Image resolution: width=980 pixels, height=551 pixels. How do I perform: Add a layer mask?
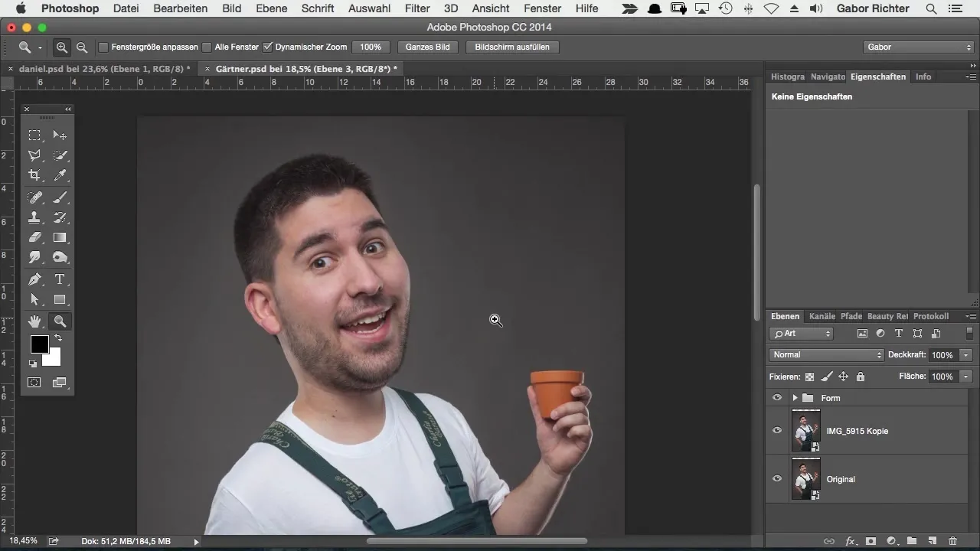click(x=871, y=541)
